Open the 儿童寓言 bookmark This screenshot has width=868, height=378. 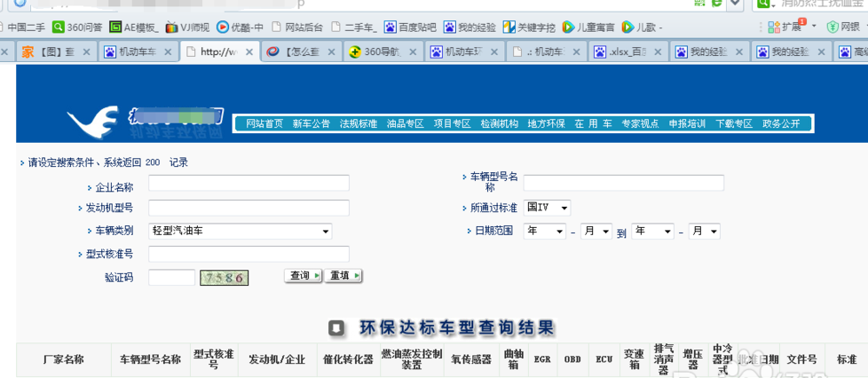[x=588, y=27]
